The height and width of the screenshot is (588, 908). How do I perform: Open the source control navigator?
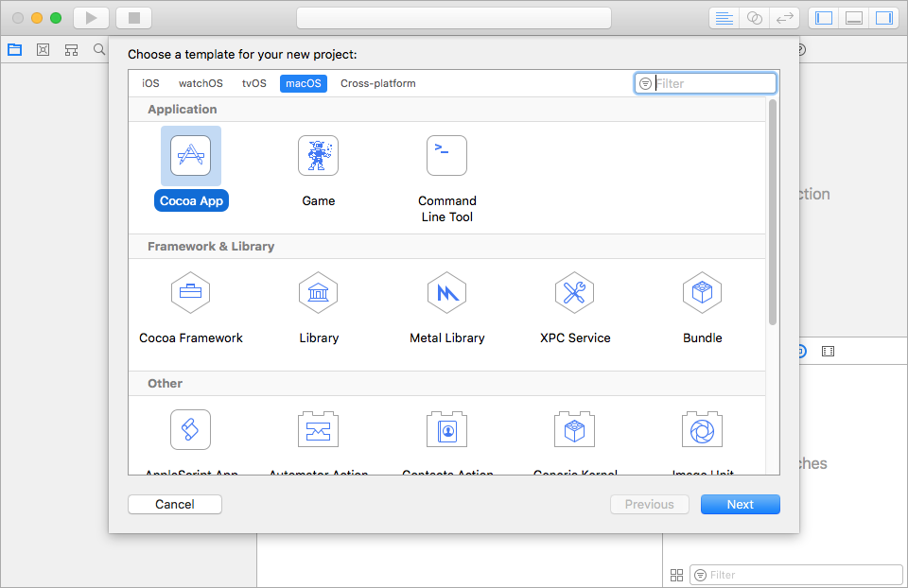tap(43, 50)
